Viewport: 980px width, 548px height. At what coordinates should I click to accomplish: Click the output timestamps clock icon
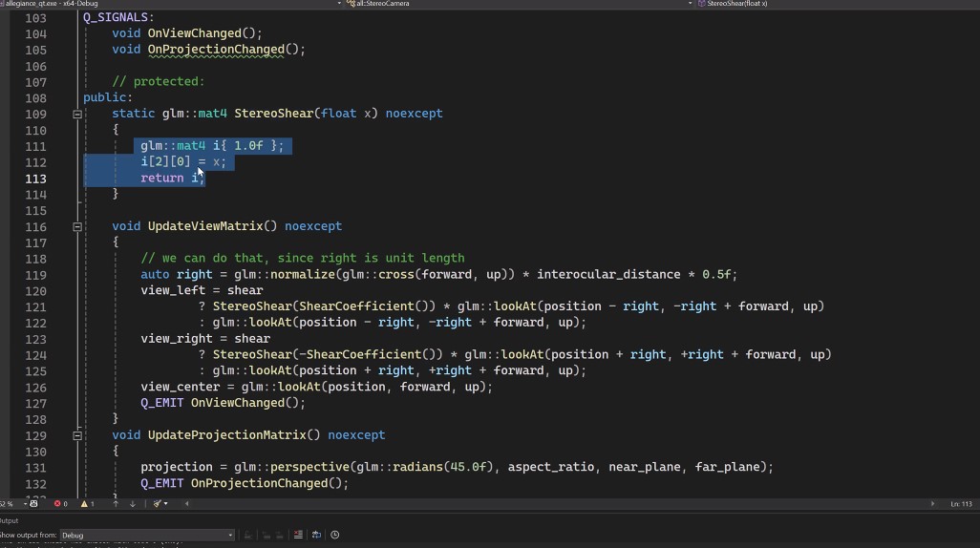(335, 535)
